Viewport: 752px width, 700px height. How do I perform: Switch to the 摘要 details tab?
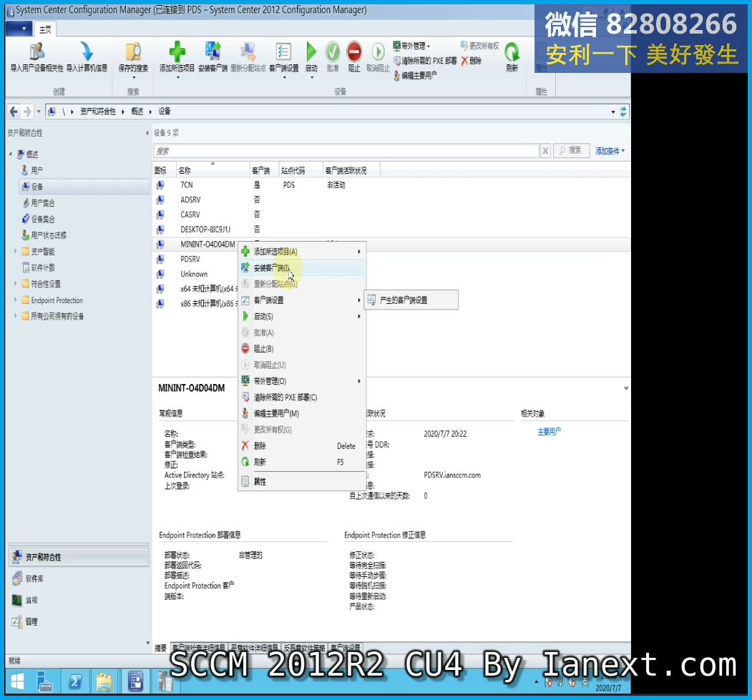click(x=161, y=648)
